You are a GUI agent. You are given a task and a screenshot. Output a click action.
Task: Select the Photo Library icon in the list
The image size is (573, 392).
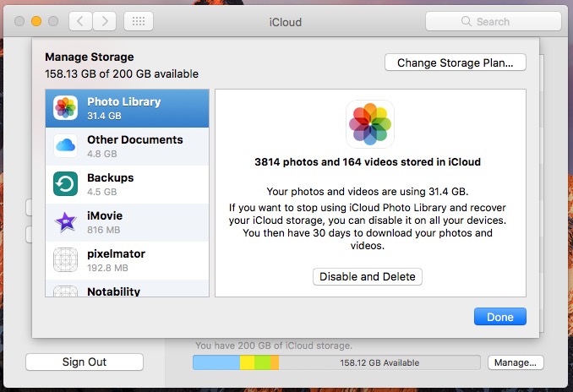(65, 108)
